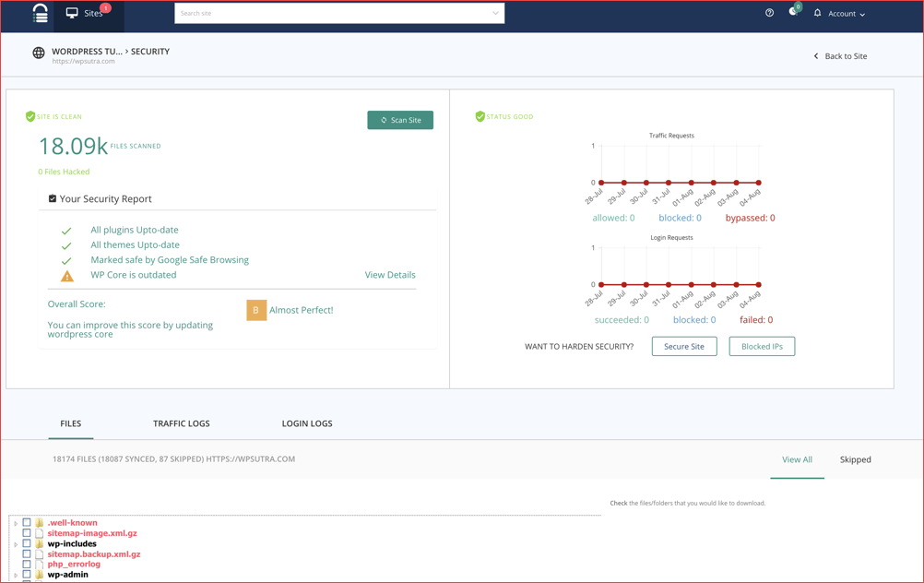Click the WP Core outdated warning icon

[67, 276]
